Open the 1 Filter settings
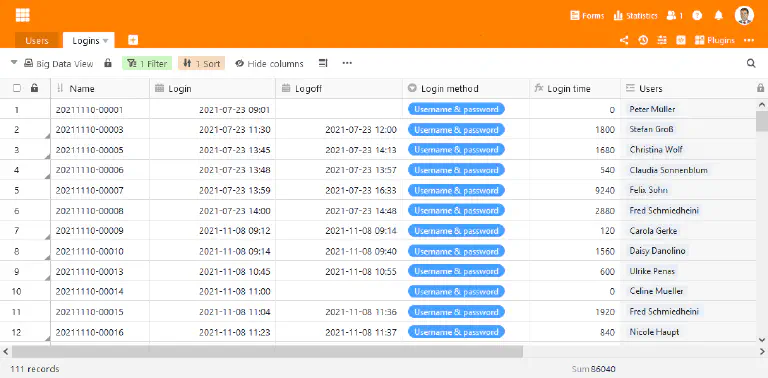 [147, 63]
